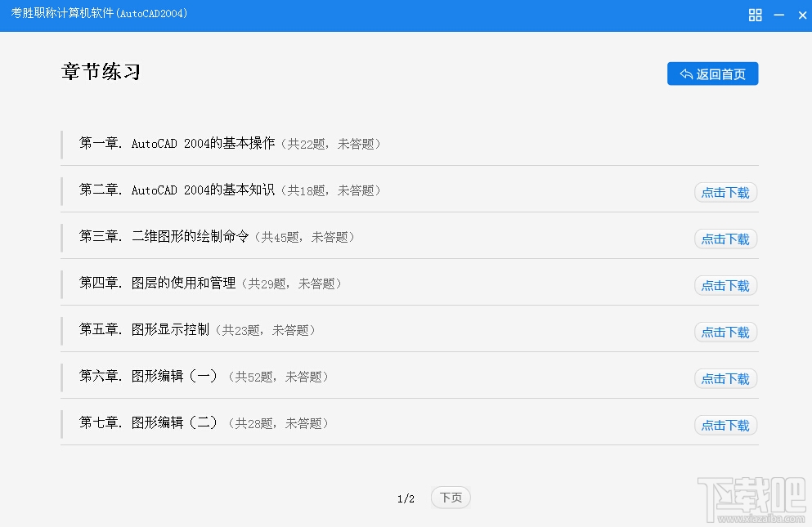Image resolution: width=812 pixels, height=527 pixels.
Task: Close the application window
Action: pos(802,15)
